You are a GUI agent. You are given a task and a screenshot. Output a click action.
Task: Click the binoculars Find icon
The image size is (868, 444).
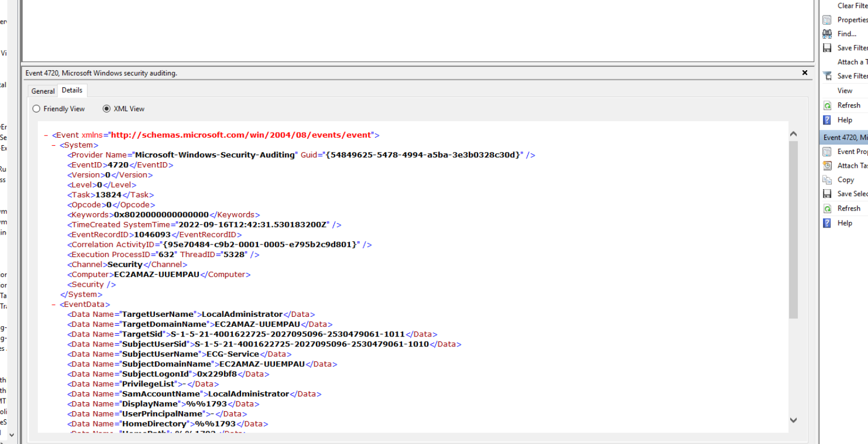[827, 34]
